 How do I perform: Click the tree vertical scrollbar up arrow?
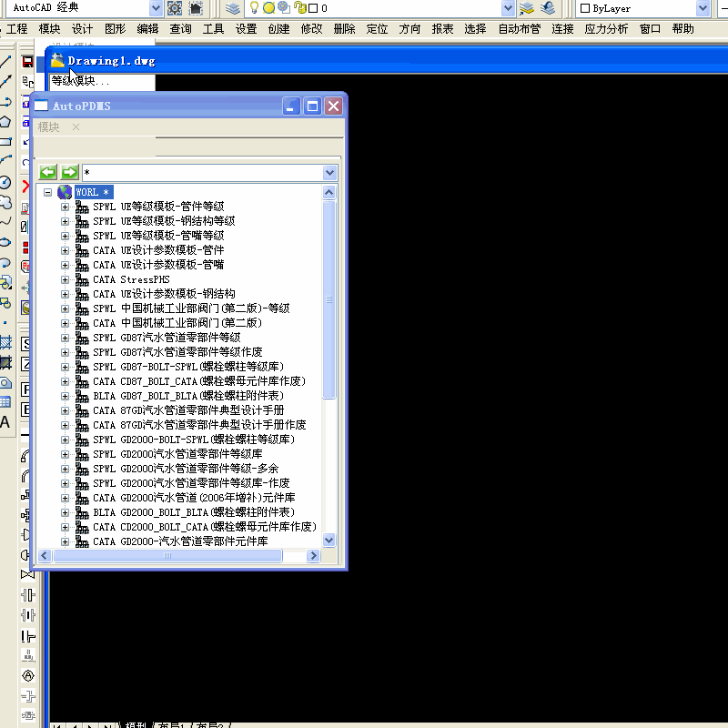(329, 192)
